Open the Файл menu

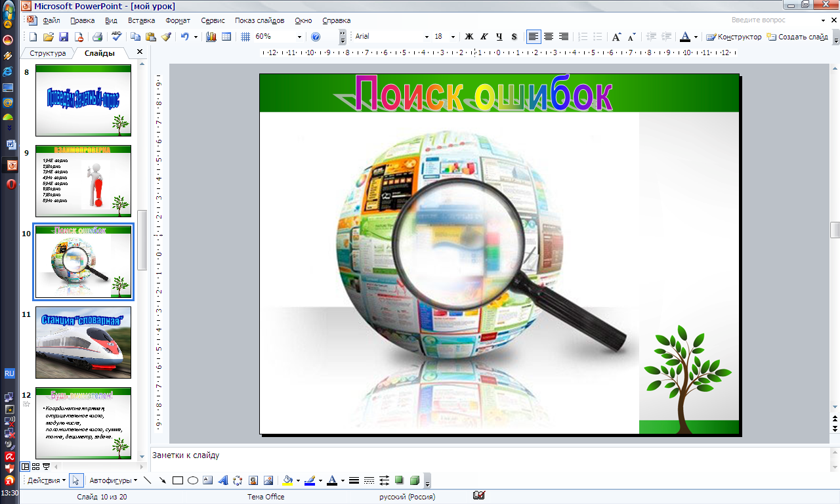click(x=51, y=20)
